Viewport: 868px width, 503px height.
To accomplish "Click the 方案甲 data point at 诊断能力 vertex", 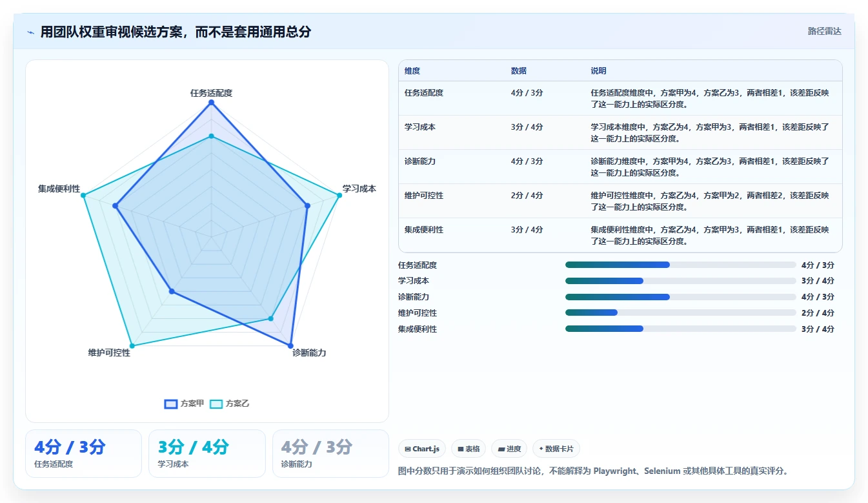I will click(x=290, y=345).
